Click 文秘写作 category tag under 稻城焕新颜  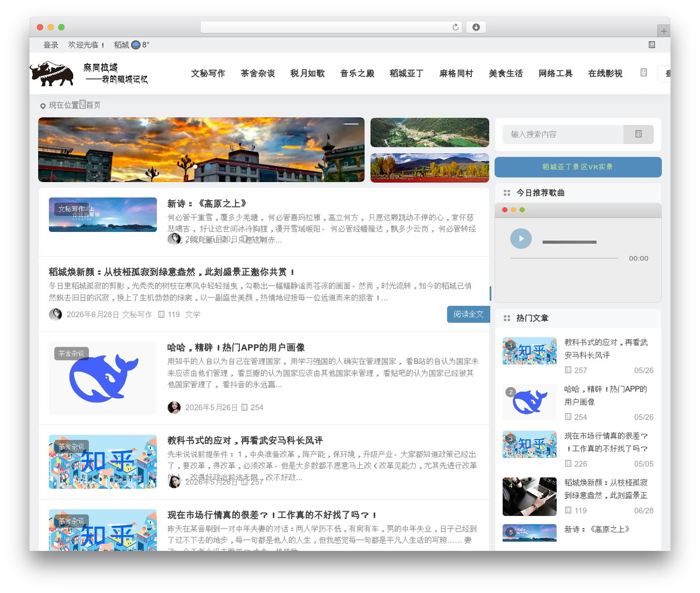tap(137, 315)
